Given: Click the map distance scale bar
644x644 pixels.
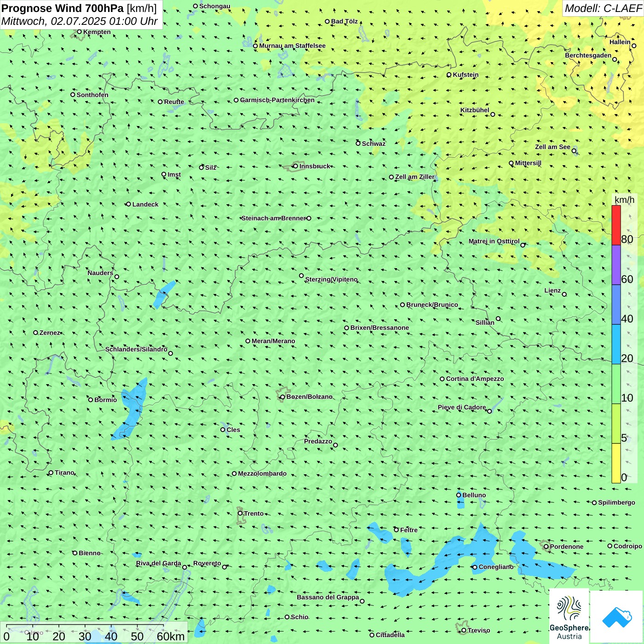Looking at the screenshot, I should coord(94,632).
